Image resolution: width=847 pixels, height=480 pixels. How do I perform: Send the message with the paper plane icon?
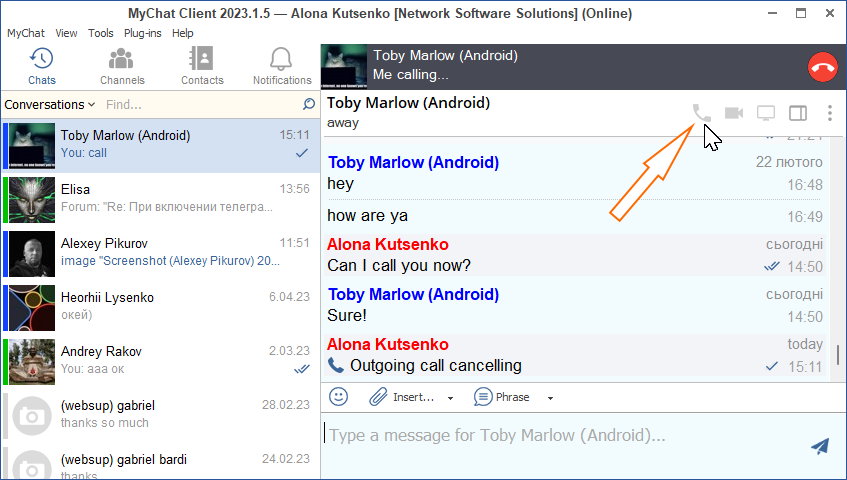[820, 445]
